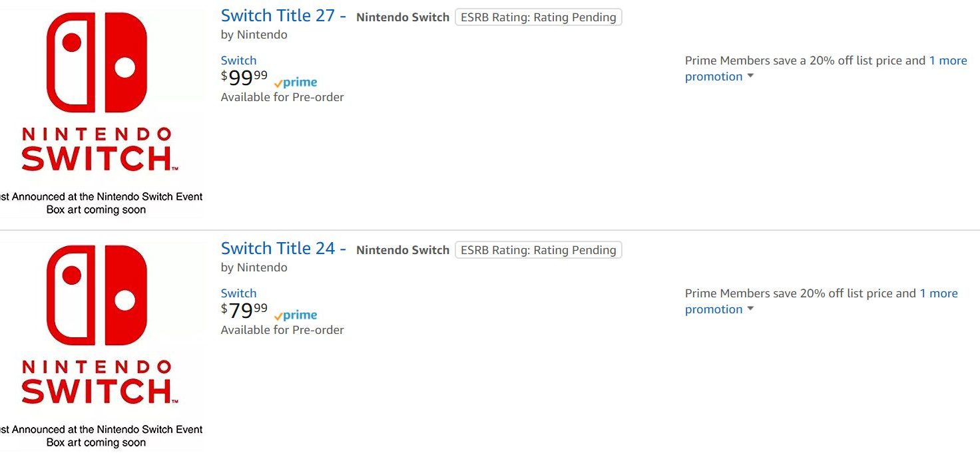This screenshot has height=453, width=980.
Task: Open the Switch Title 27 product thumbnail
Action: 100,110
